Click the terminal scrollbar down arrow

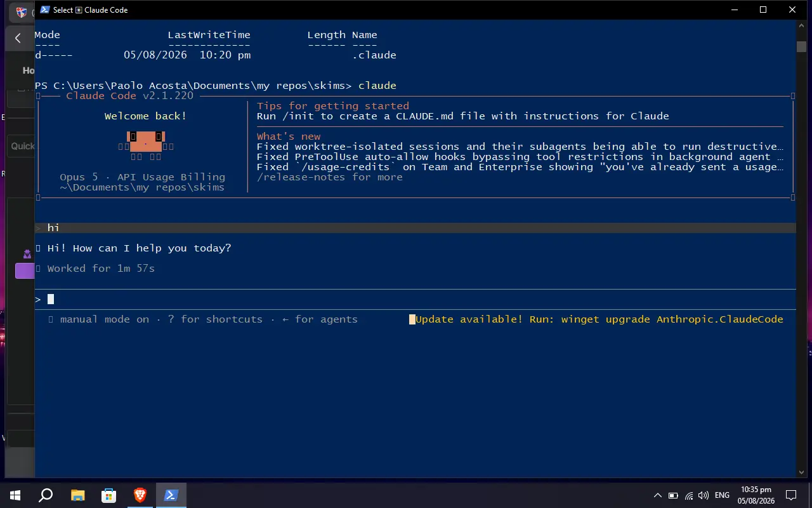[x=801, y=471]
